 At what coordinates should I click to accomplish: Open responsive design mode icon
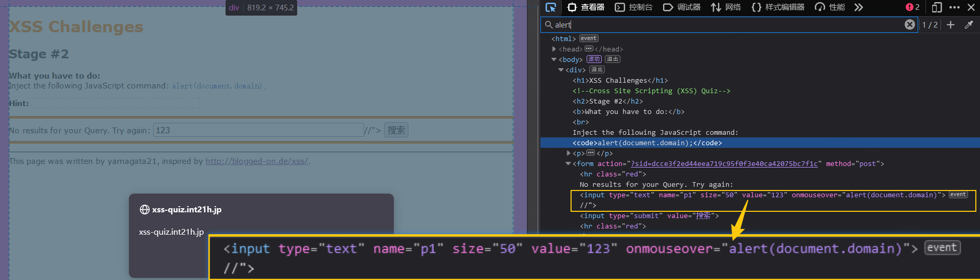(936, 7)
